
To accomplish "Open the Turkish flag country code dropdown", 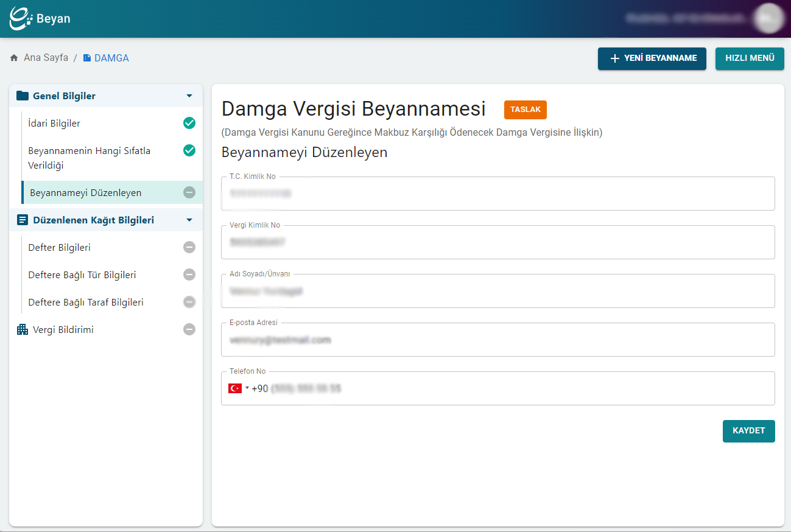I will 238,388.
